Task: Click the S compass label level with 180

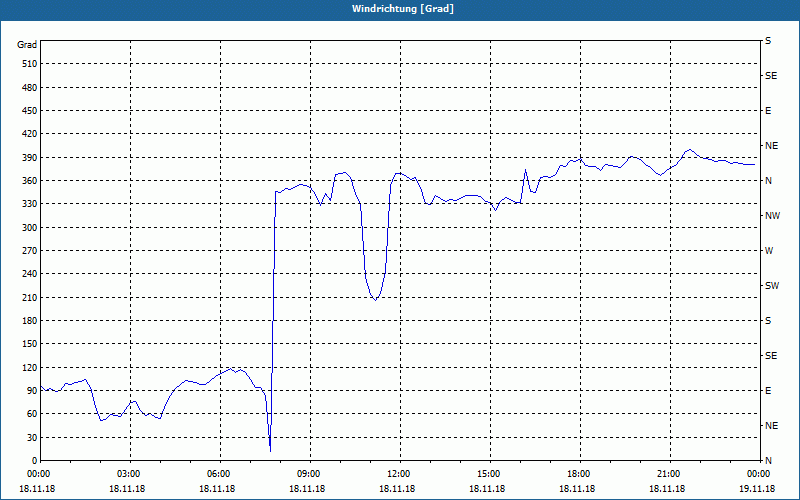Action: point(768,321)
